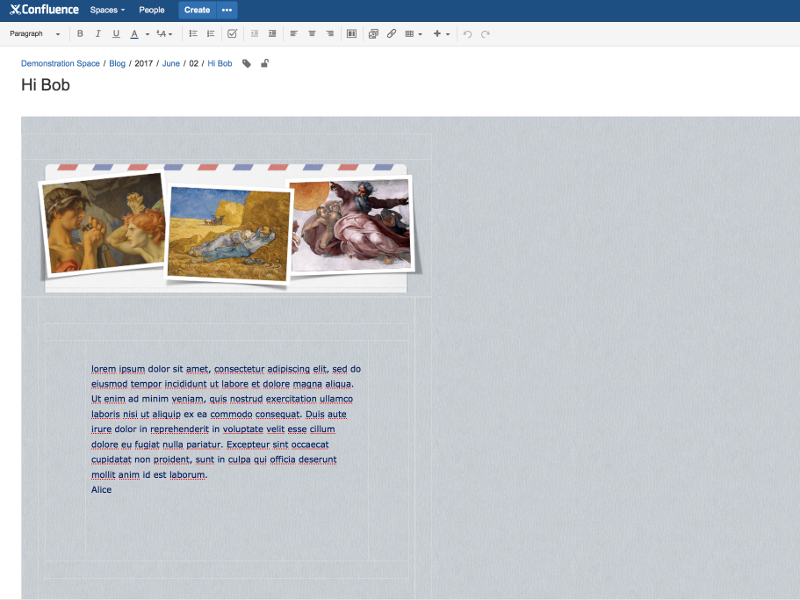Open the People page
Screen dimensions: 800x600
click(152, 10)
